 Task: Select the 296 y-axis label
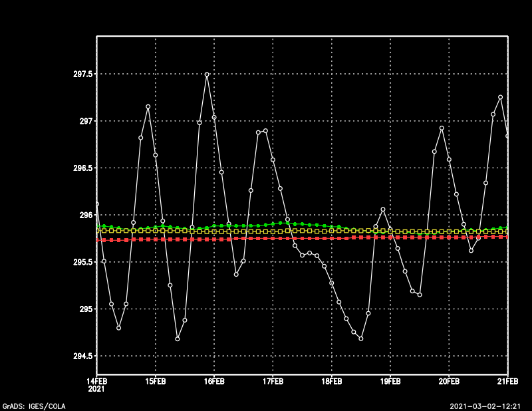(87, 215)
